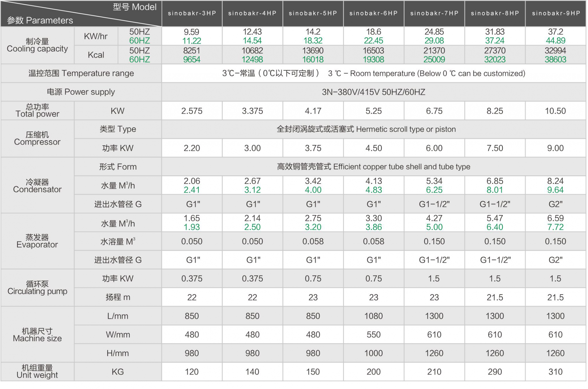Click 'Efficient copper tube shell and tube type'
Viewport: 588px width, 389px height.
(402, 167)
